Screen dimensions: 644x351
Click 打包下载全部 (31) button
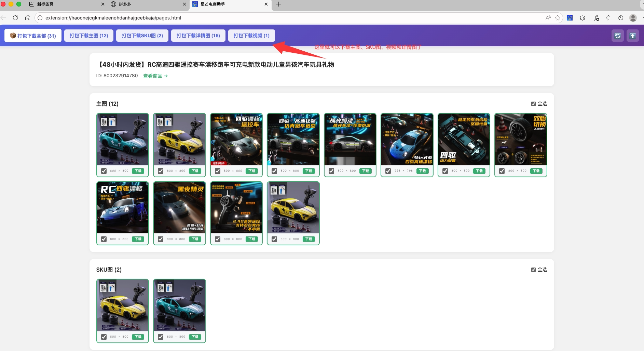point(33,36)
